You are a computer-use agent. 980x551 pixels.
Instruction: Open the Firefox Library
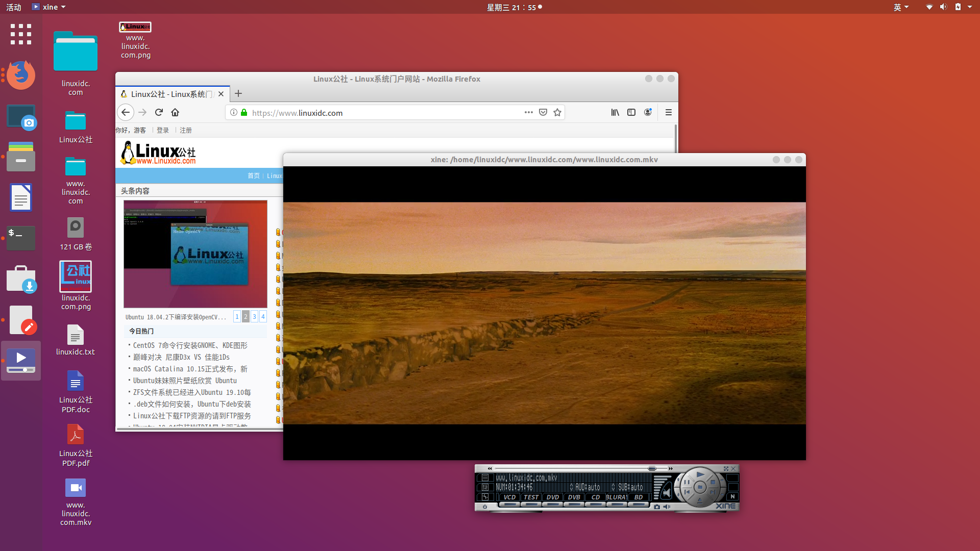(615, 112)
